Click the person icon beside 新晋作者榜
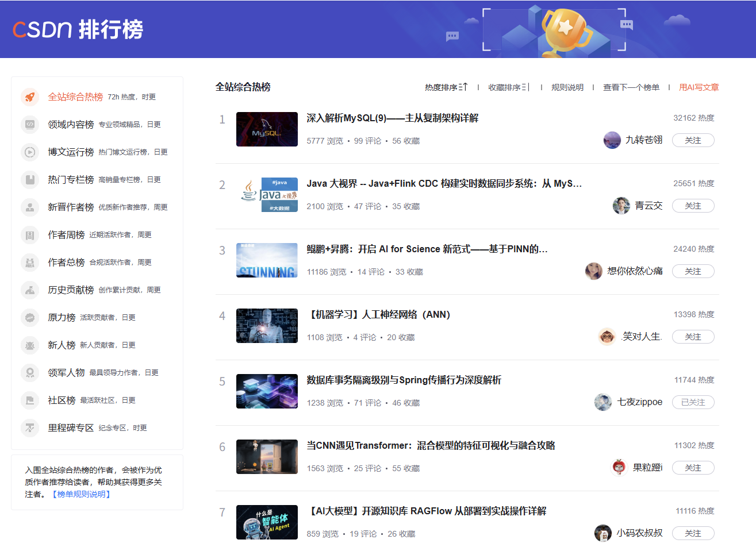The height and width of the screenshot is (551, 756). [x=30, y=207]
